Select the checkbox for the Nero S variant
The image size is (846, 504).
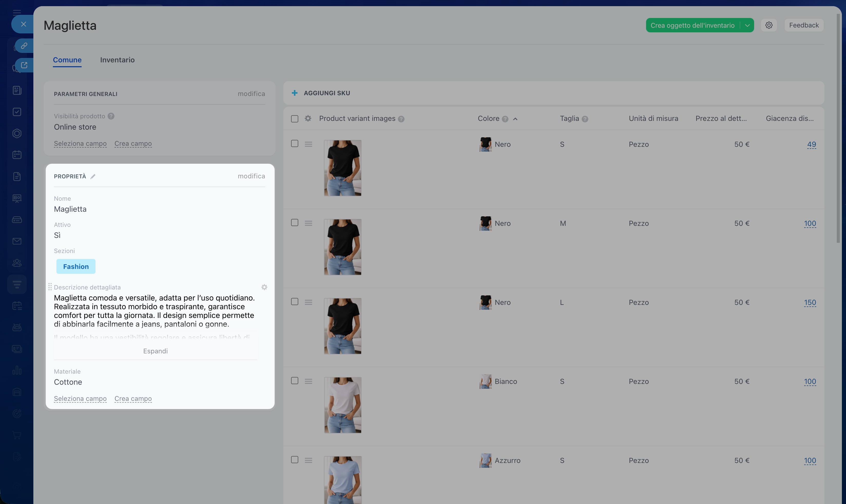pos(294,144)
